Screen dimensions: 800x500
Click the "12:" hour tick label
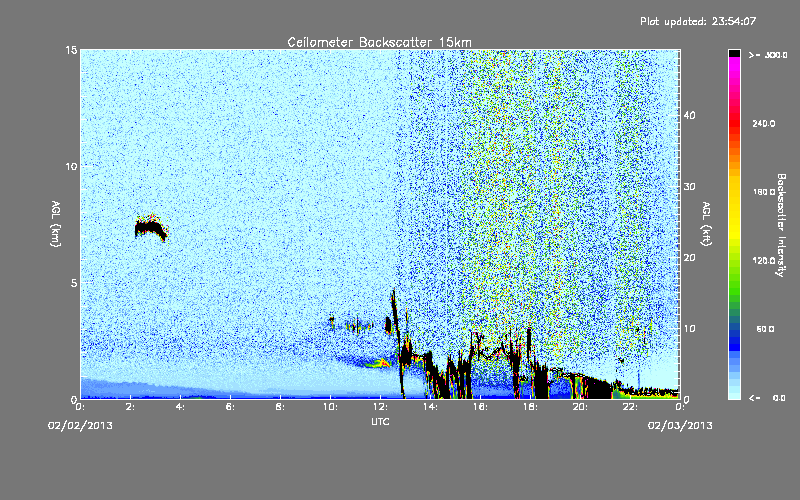tap(380, 407)
